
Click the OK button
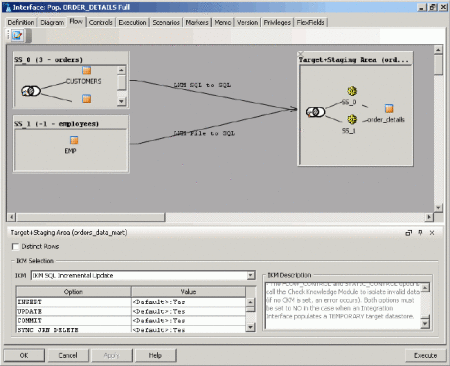[x=24, y=355]
